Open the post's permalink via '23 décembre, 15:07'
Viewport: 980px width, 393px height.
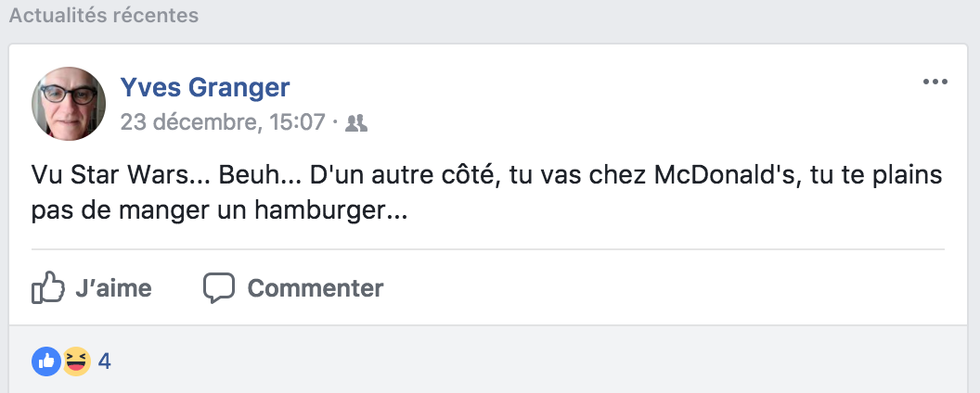click(x=223, y=122)
